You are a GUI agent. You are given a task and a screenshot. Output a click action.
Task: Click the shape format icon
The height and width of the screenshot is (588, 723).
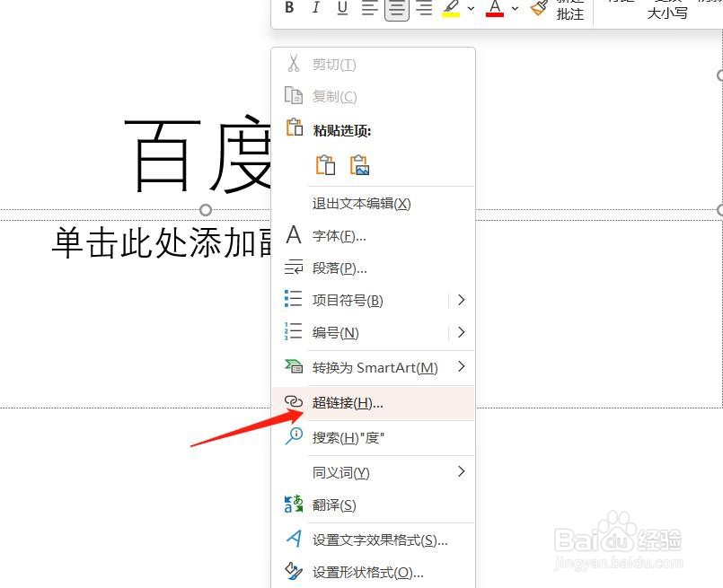pos(294,571)
